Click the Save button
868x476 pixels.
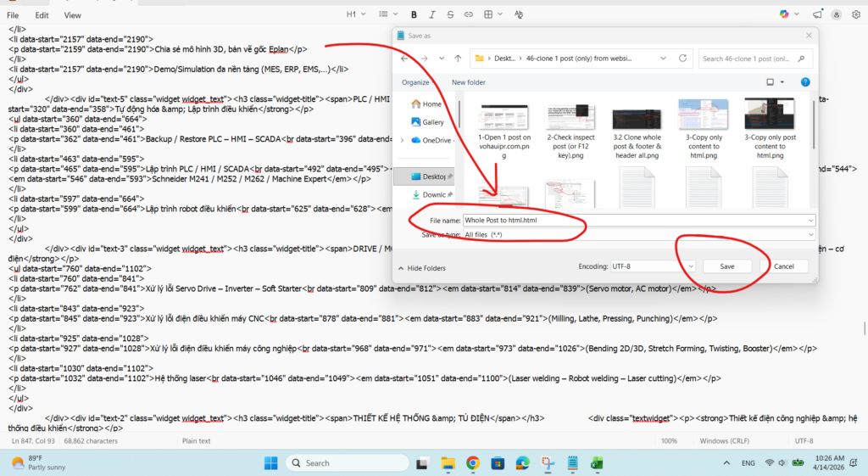tap(727, 266)
